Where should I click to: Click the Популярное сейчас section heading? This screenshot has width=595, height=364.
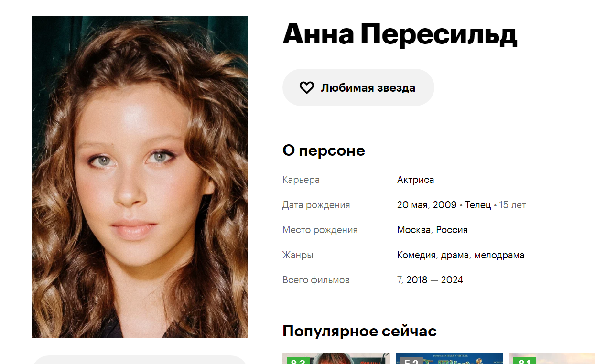[x=359, y=331]
